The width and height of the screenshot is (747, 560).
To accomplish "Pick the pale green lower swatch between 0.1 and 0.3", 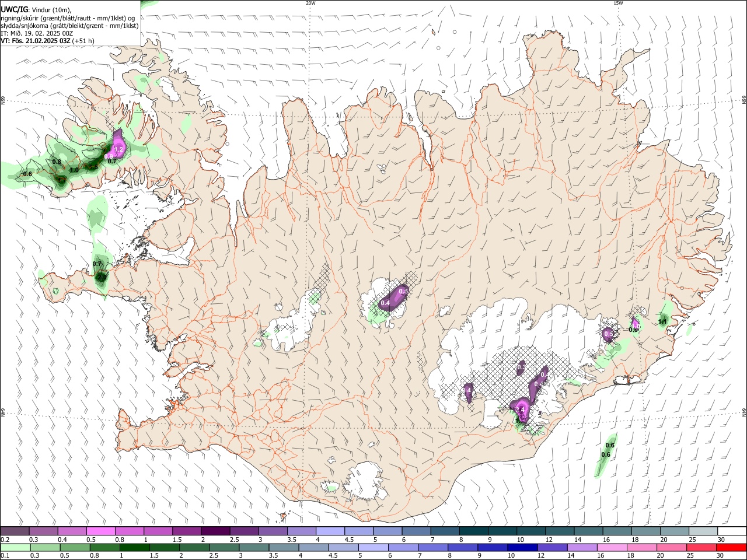I will (15, 547).
